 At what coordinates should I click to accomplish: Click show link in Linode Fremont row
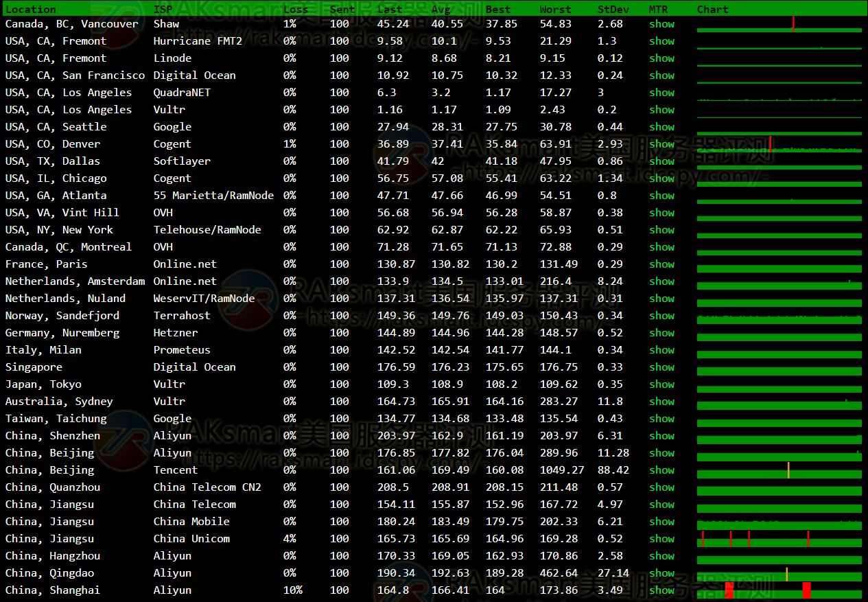661,58
